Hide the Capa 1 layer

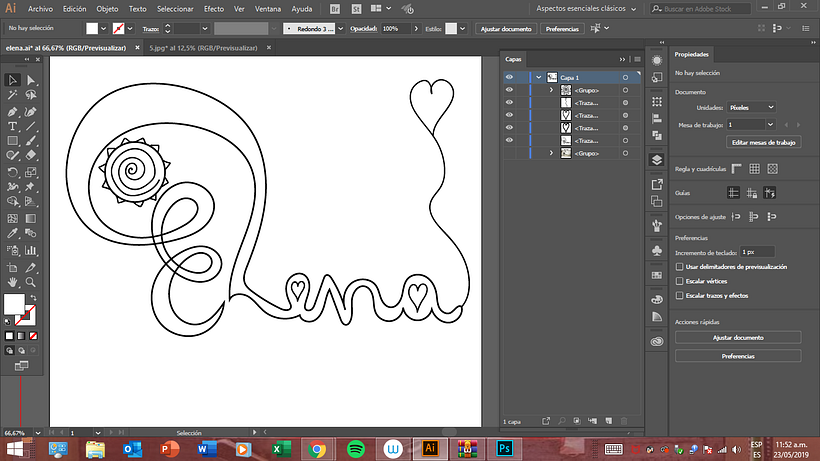pos(509,77)
